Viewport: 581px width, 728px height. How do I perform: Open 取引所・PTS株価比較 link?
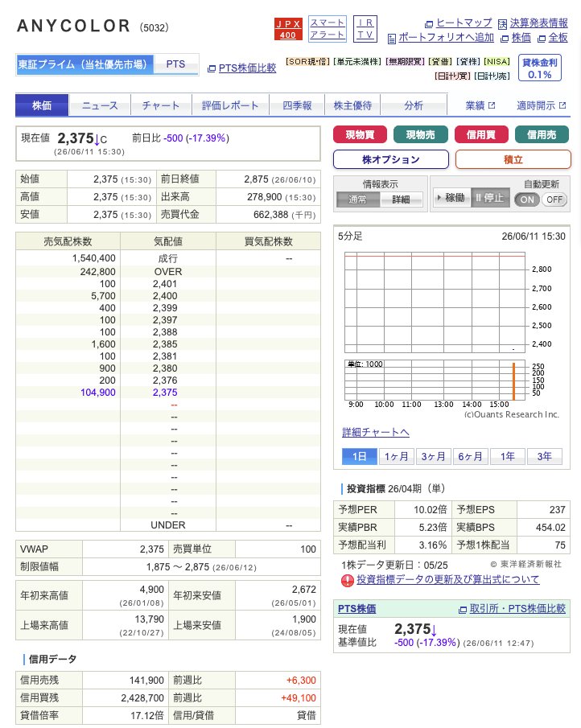[x=517, y=609]
